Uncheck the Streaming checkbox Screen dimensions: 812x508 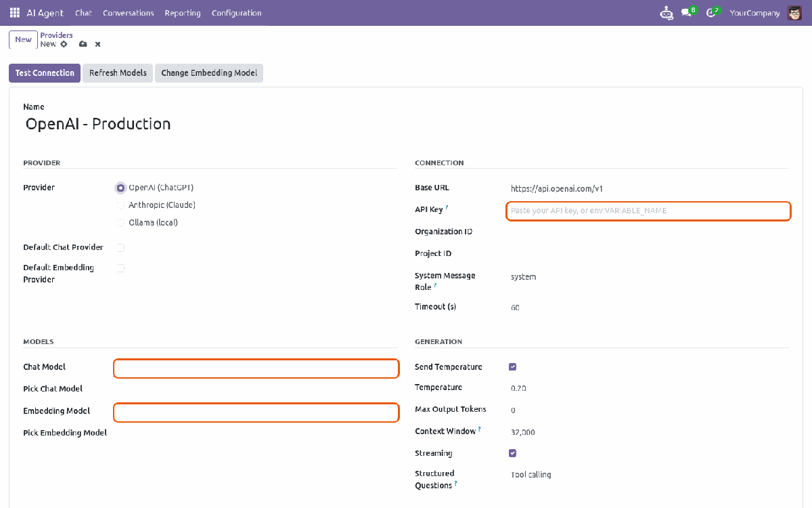coord(512,453)
